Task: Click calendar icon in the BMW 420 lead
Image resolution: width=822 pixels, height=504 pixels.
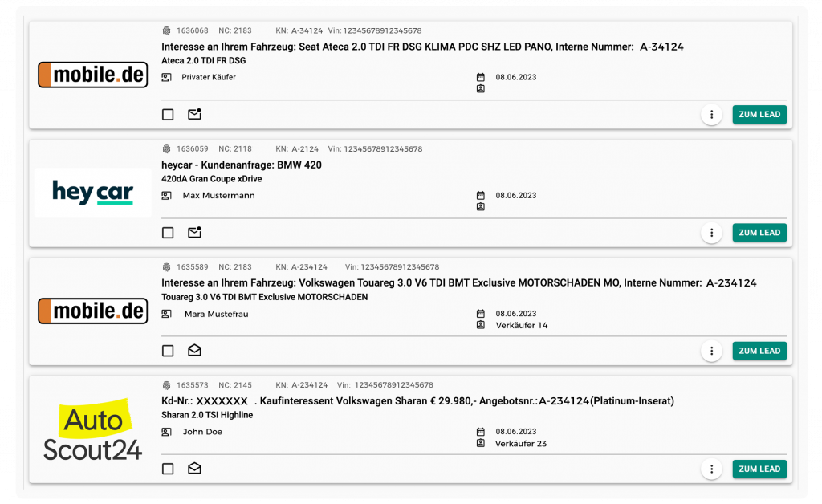Action: coord(481,195)
